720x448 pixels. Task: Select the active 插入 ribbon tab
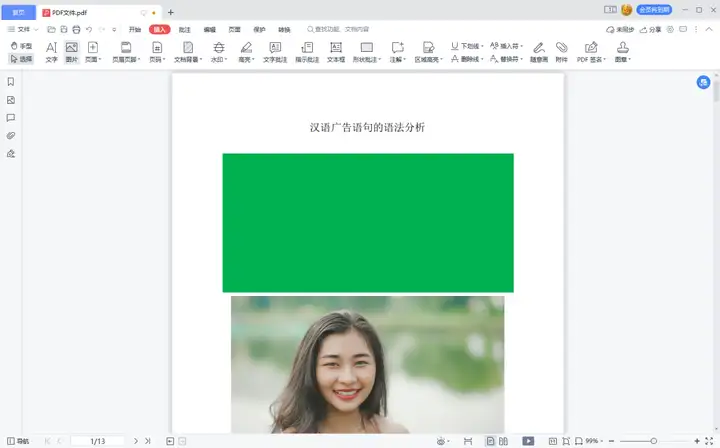(x=159, y=29)
